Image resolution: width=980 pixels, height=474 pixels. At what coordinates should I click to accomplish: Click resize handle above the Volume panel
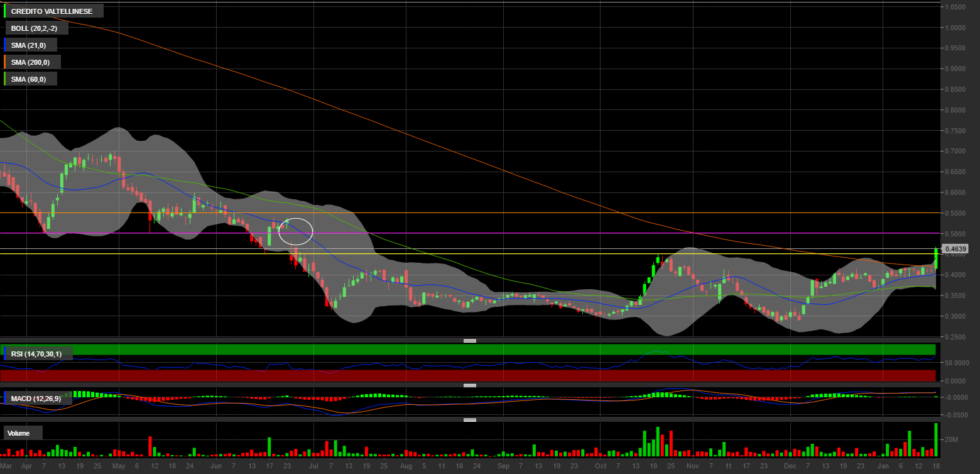pyautogui.click(x=470, y=420)
